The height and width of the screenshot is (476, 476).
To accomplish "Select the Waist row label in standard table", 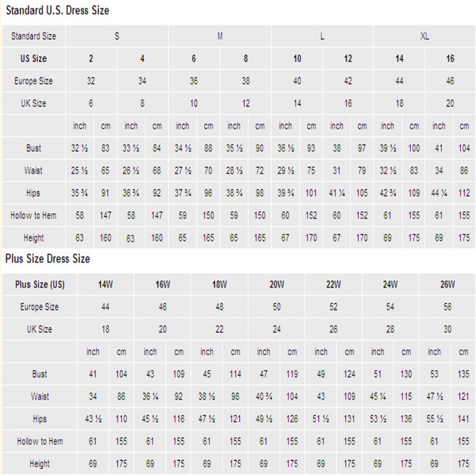I will [x=33, y=171].
